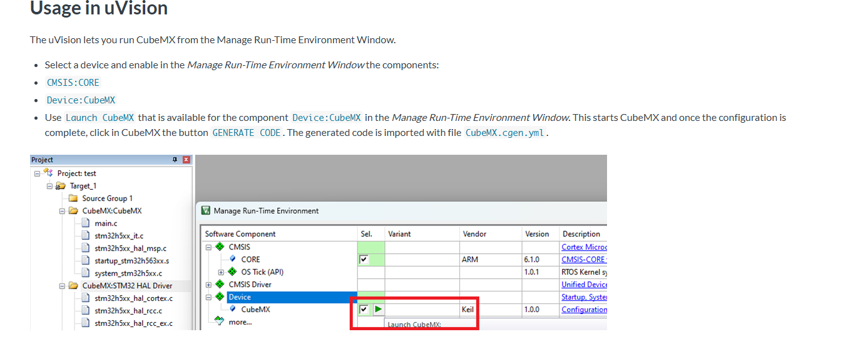Click the OS Tick (API) diamond icon
868x349 pixels.
coord(232,272)
